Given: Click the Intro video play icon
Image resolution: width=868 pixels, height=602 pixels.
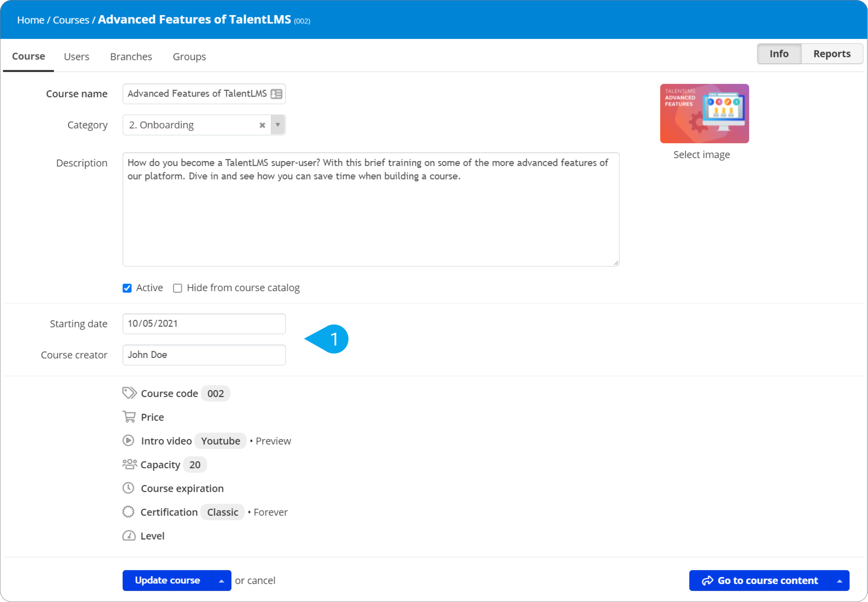Looking at the screenshot, I should click(x=129, y=441).
